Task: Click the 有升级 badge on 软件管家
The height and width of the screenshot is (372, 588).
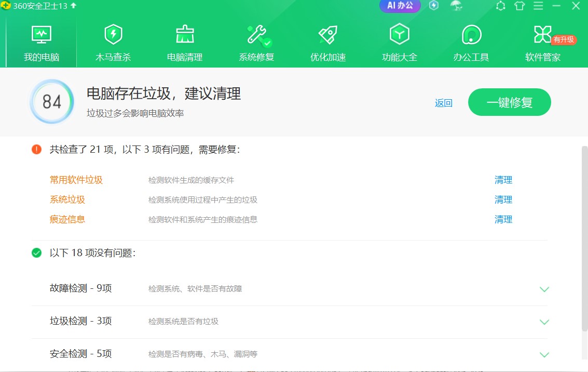Action: 564,39
